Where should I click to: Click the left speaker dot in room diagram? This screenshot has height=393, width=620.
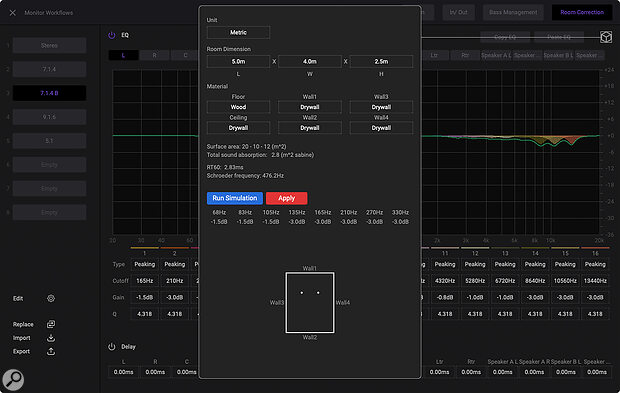pos(302,293)
